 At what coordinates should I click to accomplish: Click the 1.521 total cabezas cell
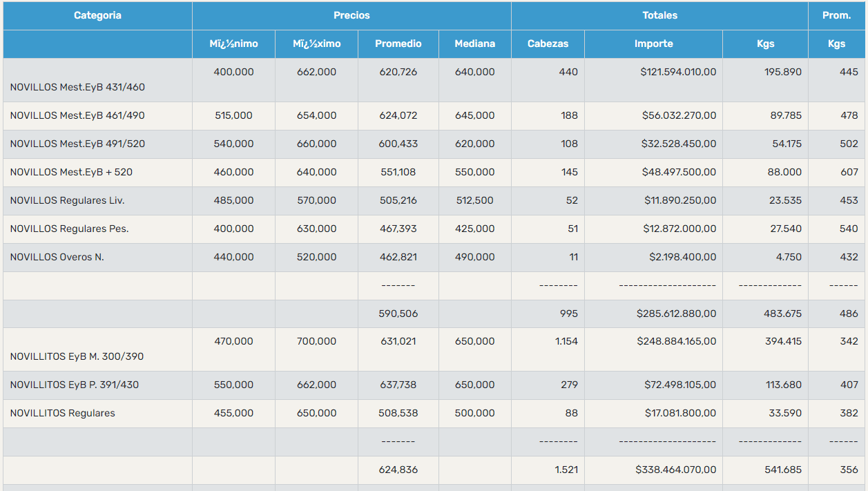coord(566,470)
